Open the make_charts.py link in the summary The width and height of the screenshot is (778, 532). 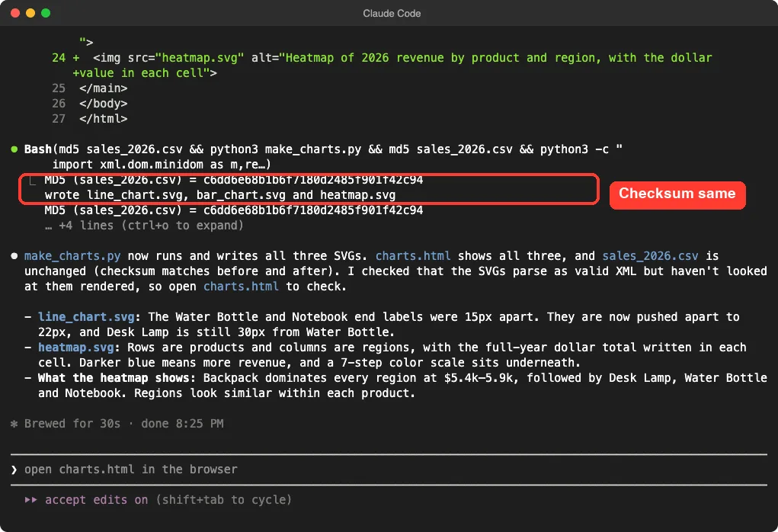point(72,256)
